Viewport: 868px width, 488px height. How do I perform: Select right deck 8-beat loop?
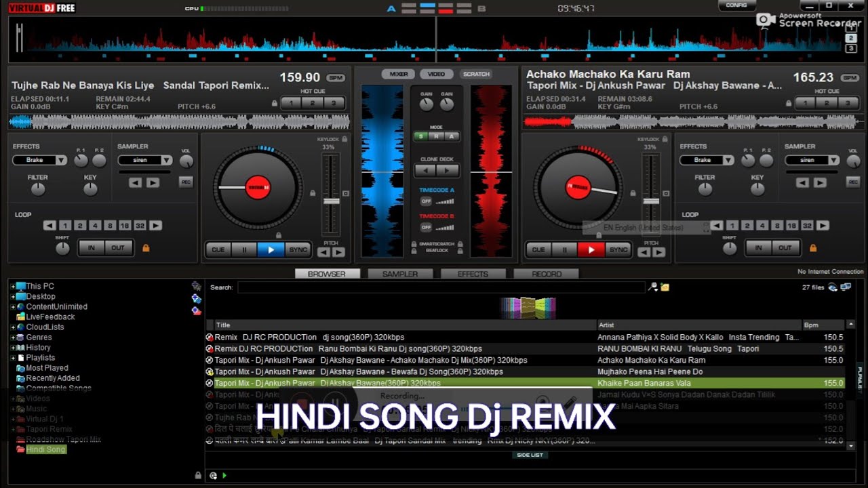pyautogui.click(x=777, y=226)
